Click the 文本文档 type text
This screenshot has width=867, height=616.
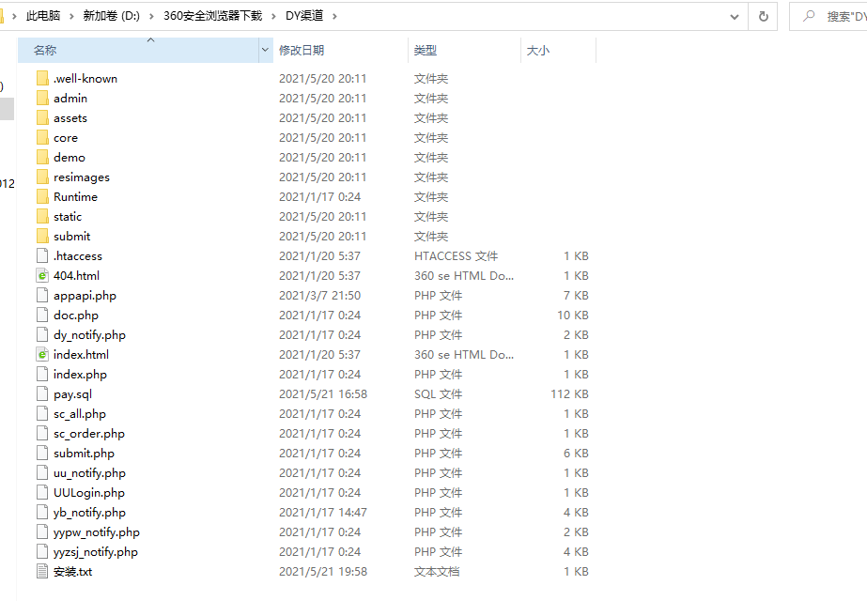point(437,572)
